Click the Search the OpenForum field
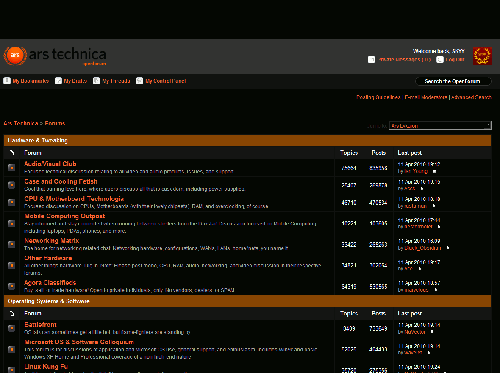Viewport: 500px width, 373px height. pos(453,81)
